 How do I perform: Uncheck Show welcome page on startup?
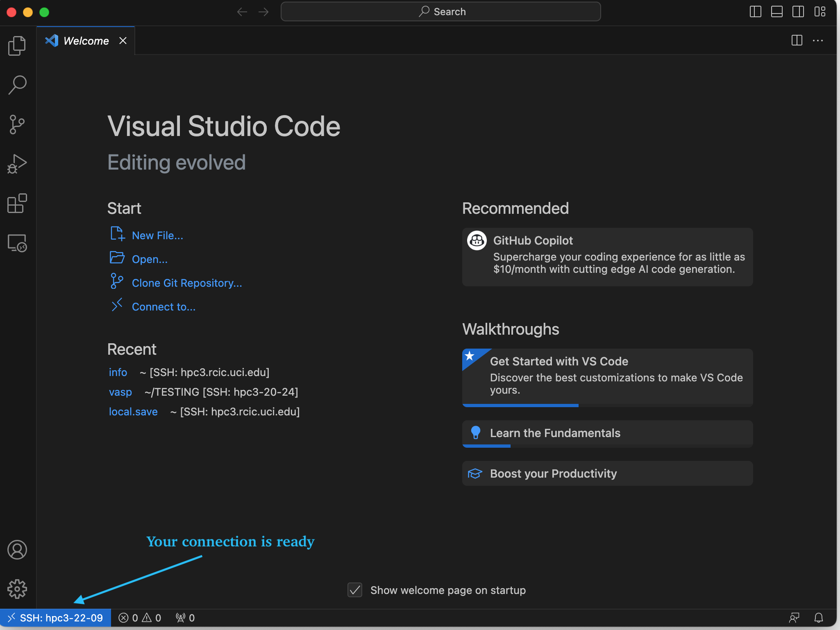point(355,590)
